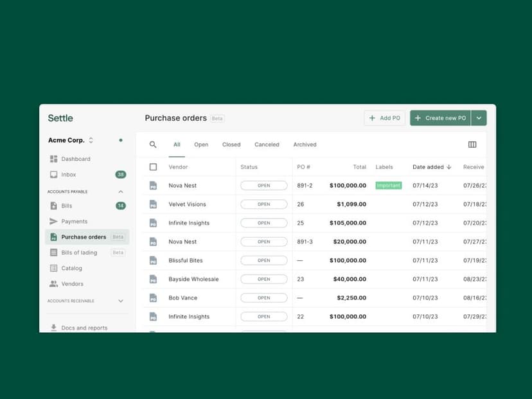The width and height of the screenshot is (532, 399).
Task: Click the Docs and reports download icon
Action: pos(54,328)
